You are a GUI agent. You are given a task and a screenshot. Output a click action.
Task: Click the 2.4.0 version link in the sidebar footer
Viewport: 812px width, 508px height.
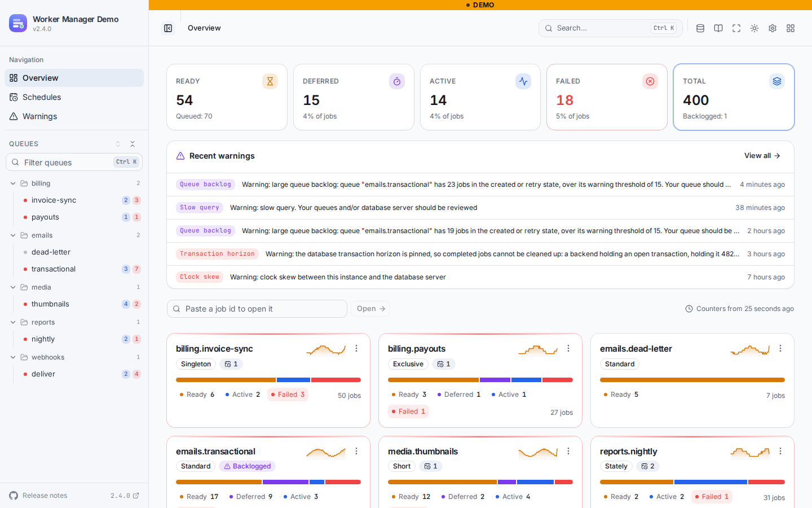pyautogui.click(x=125, y=496)
